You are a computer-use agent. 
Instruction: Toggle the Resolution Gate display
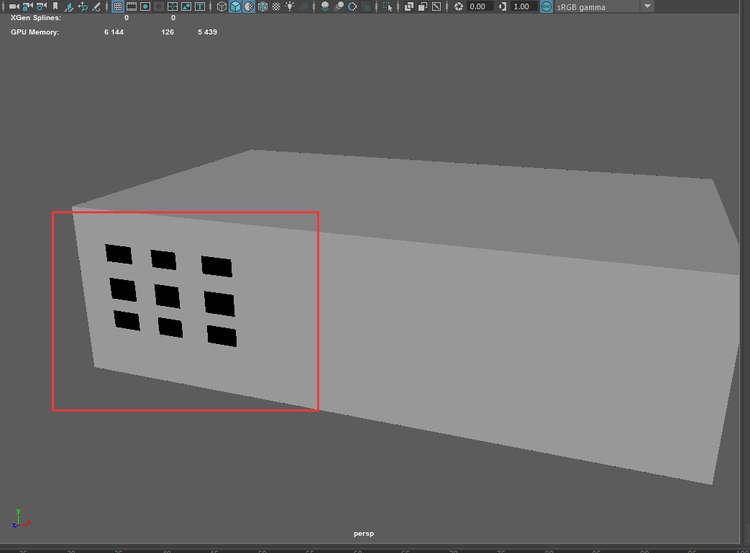pyautogui.click(x=145, y=6)
